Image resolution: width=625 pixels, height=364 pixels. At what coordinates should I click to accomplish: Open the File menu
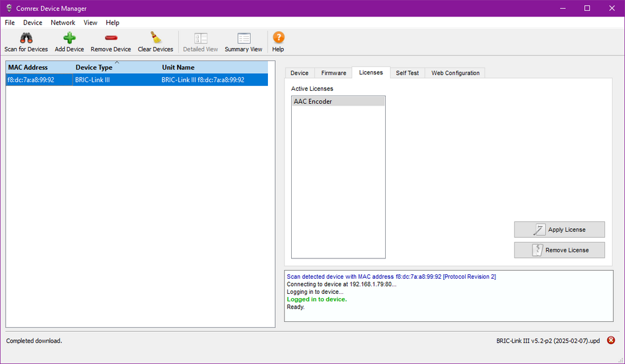click(x=10, y=23)
